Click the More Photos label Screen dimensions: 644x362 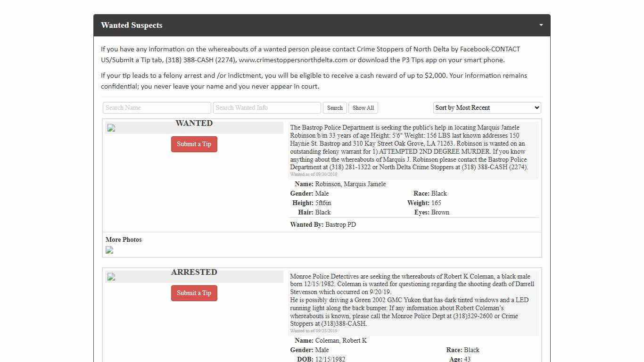[x=124, y=240]
